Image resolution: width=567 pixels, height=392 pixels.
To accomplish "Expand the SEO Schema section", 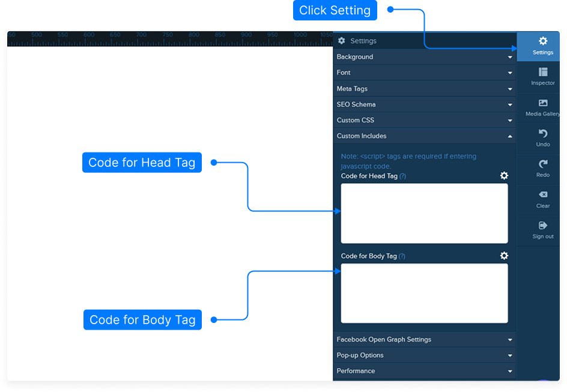I will click(424, 104).
